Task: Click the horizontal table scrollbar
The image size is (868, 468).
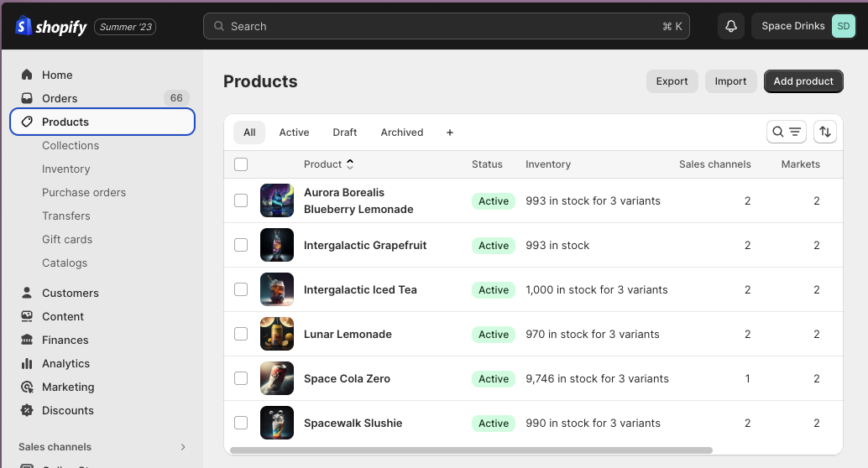Action: 470,450
